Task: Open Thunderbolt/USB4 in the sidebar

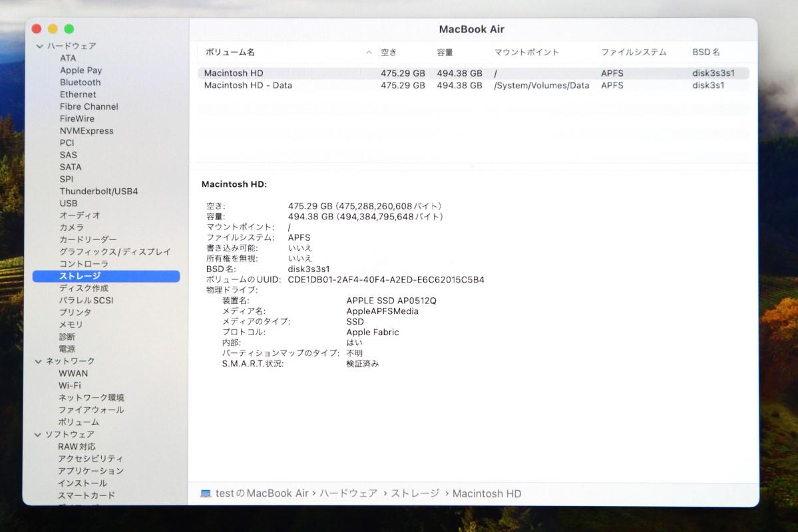Action: pyautogui.click(x=99, y=192)
